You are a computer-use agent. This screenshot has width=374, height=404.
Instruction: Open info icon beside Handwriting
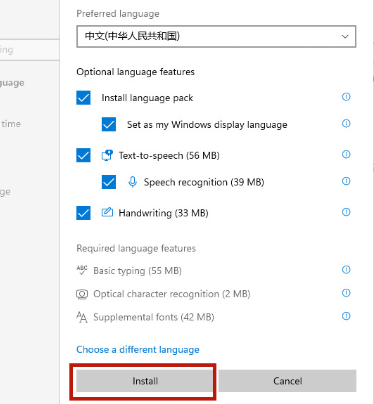[x=346, y=212]
